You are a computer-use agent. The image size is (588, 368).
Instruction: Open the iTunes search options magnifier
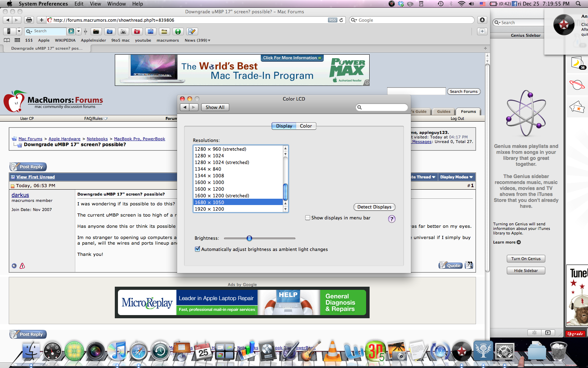point(497,23)
